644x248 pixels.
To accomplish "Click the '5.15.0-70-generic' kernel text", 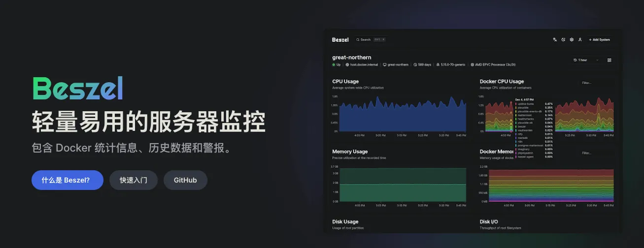I will click(x=453, y=64).
